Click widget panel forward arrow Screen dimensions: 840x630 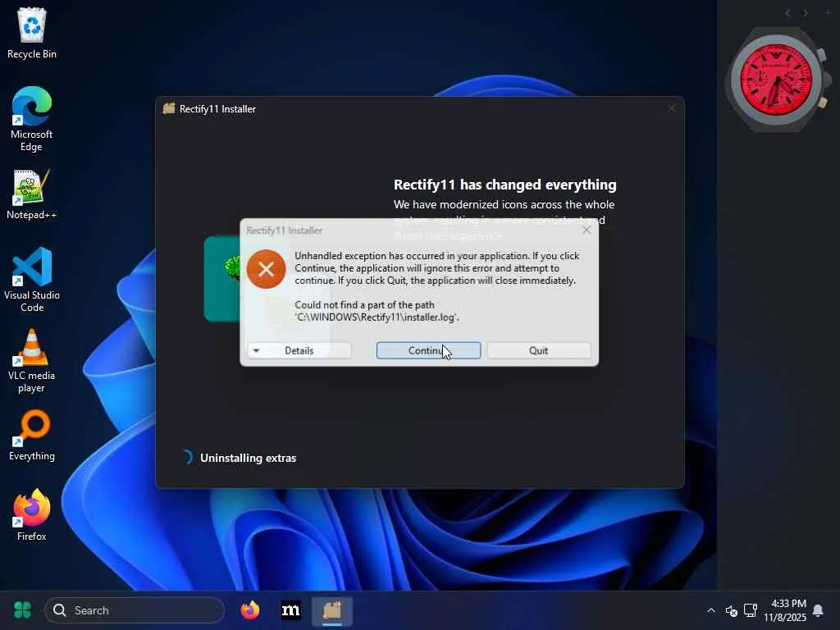806,13
